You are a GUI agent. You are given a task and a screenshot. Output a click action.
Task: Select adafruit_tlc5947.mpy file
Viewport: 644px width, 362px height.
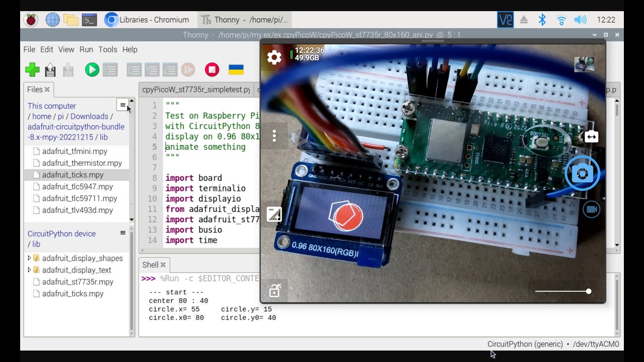tap(77, 187)
